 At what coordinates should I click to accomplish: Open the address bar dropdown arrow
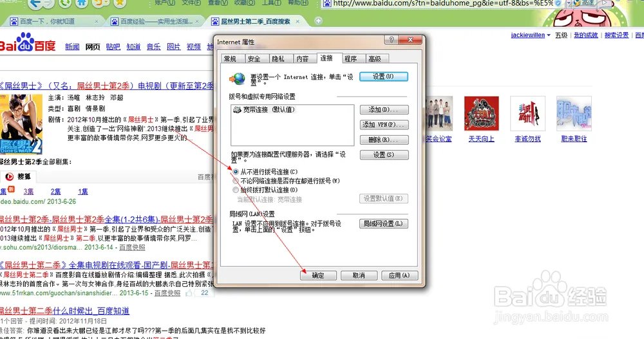[569, 3]
